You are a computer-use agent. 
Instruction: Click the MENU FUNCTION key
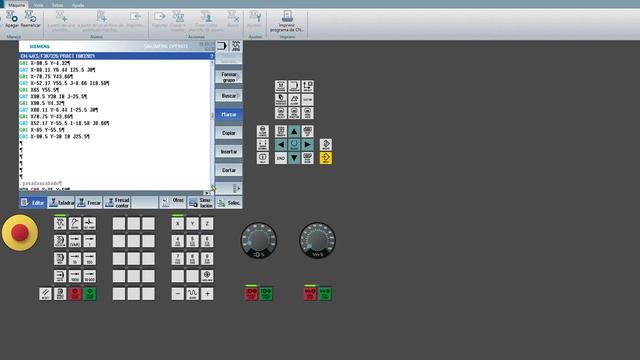[x=294, y=113]
